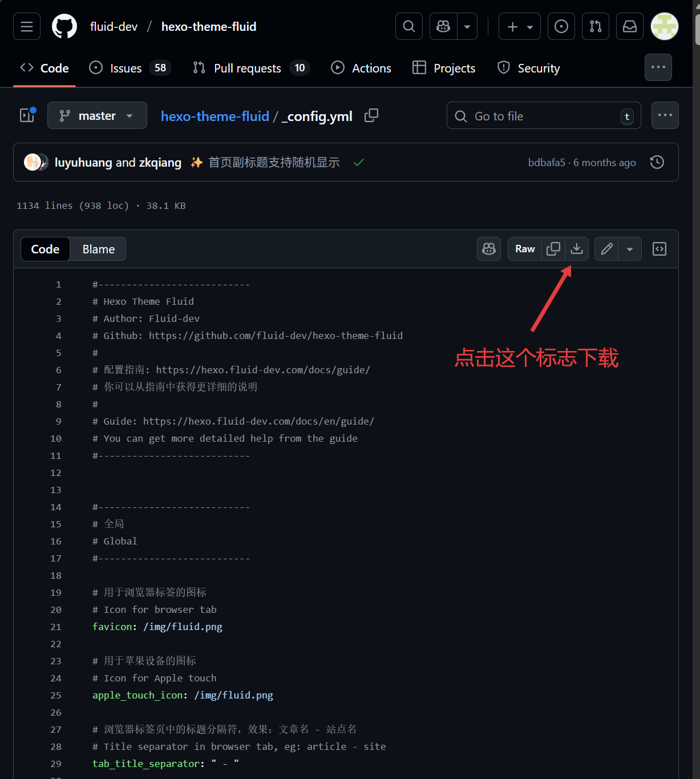Open the hamburger navigation menu
The height and width of the screenshot is (779, 700).
(27, 26)
